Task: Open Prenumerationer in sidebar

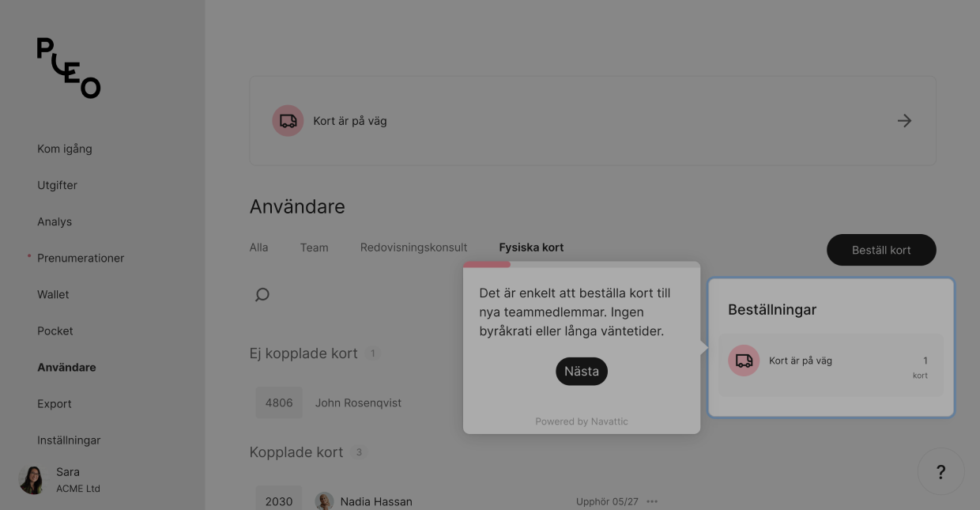Action: pyautogui.click(x=81, y=258)
